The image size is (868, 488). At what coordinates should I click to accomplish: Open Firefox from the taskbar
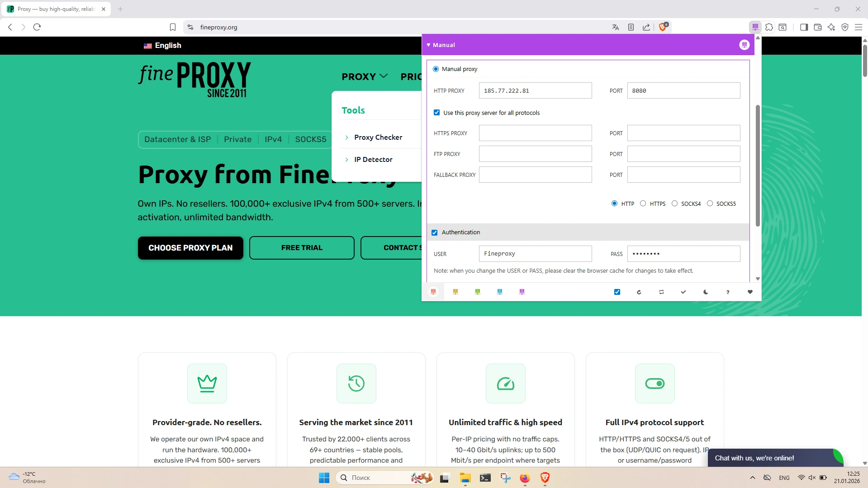pos(525,478)
